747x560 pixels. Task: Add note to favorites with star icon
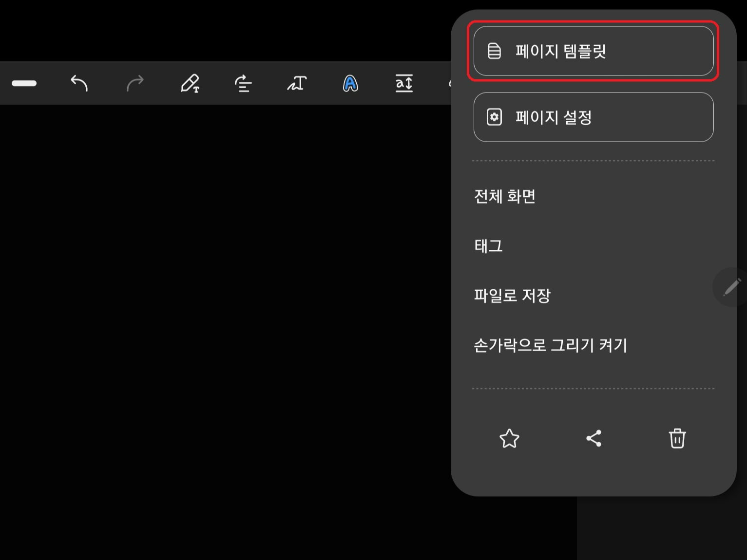509,439
